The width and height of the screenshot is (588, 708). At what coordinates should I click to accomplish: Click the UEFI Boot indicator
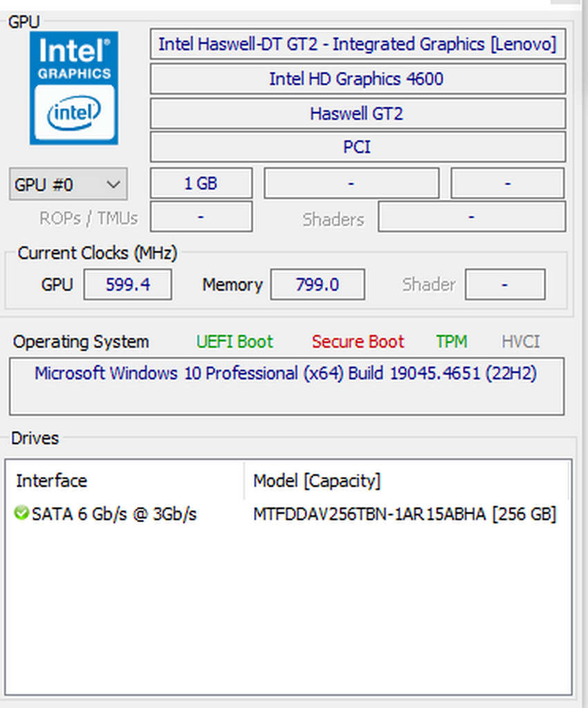(235, 342)
